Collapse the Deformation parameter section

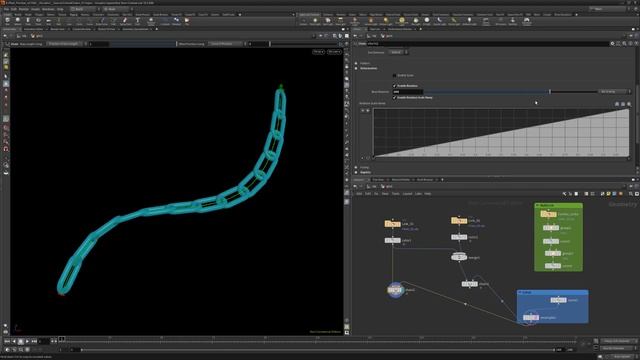356,69
